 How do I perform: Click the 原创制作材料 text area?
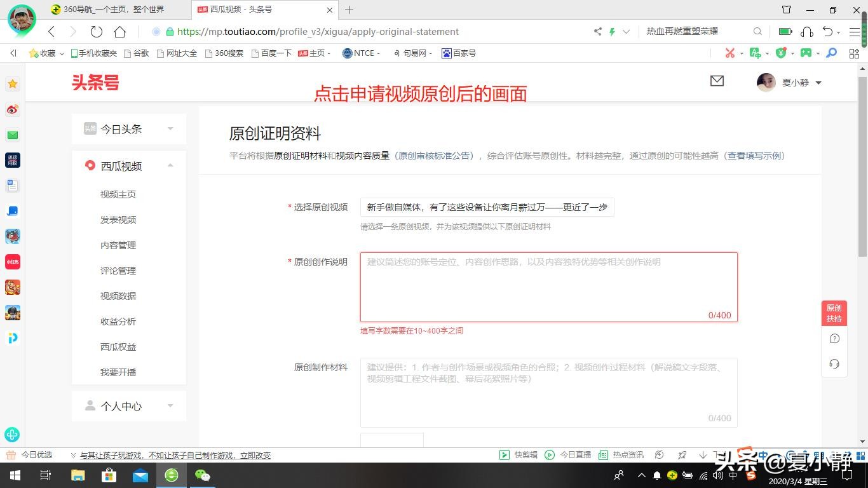pyautogui.click(x=549, y=393)
